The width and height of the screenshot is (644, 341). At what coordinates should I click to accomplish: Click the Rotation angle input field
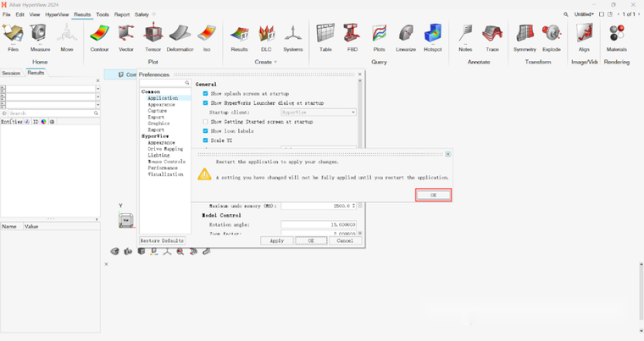pyautogui.click(x=319, y=224)
